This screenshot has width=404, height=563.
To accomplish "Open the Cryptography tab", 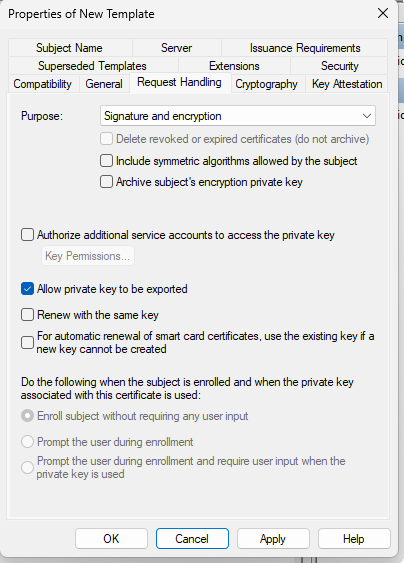I will (266, 84).
